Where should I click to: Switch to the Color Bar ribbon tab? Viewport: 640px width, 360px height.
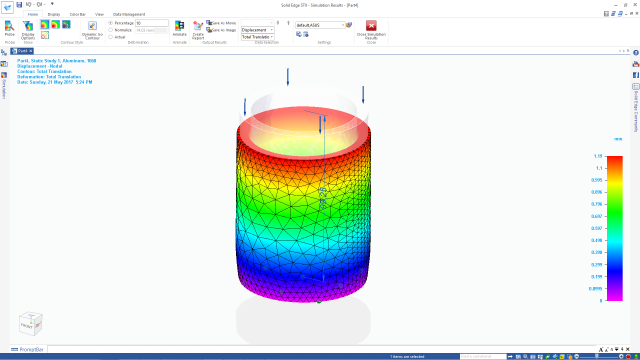point(77,14)
